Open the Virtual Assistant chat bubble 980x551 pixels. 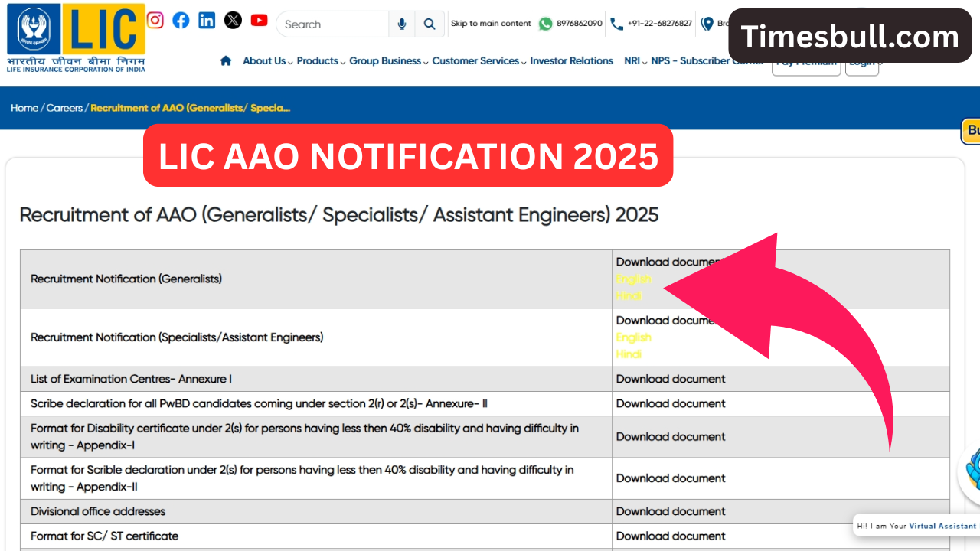(x=916, y=526)
